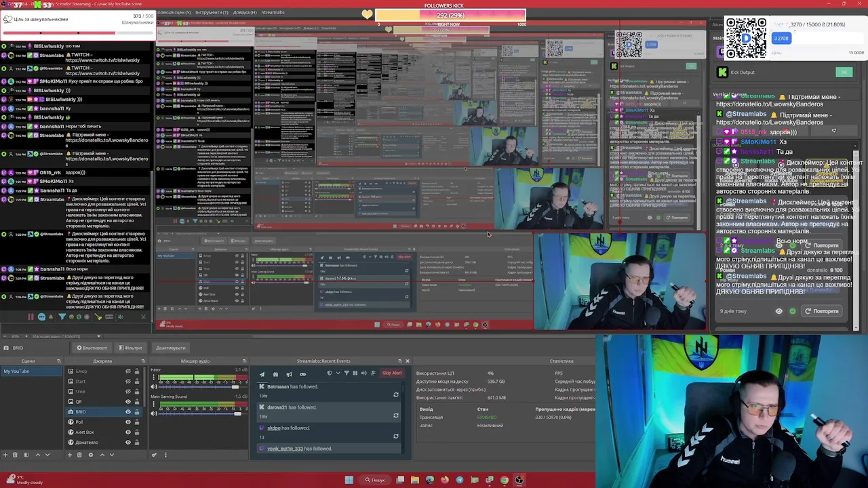Hide the BRIO source
The width and height of the screenshot is (868, 488).
click(128, 412)
